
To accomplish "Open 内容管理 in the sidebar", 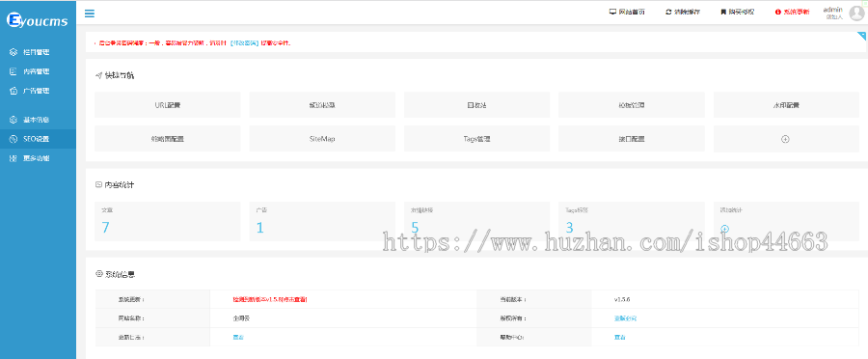I will click(38, 71).
